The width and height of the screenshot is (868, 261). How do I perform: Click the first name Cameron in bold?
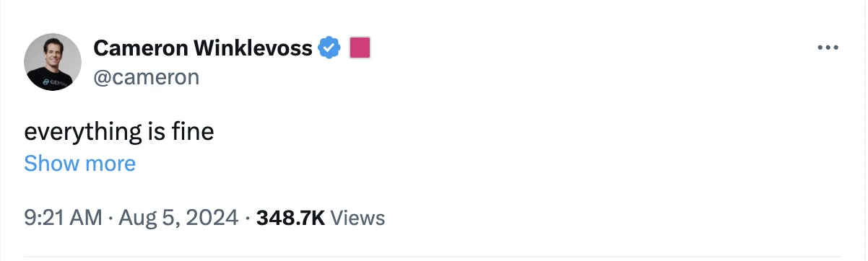(134, 48)
